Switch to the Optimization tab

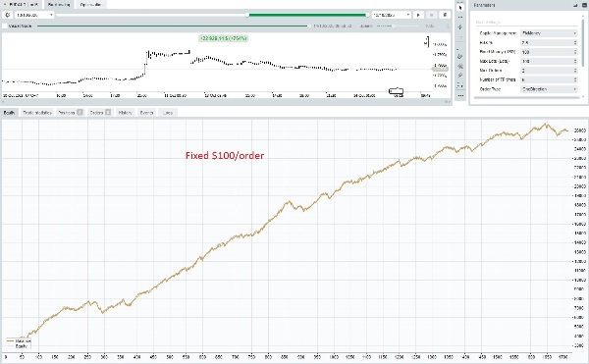point(91,5)
